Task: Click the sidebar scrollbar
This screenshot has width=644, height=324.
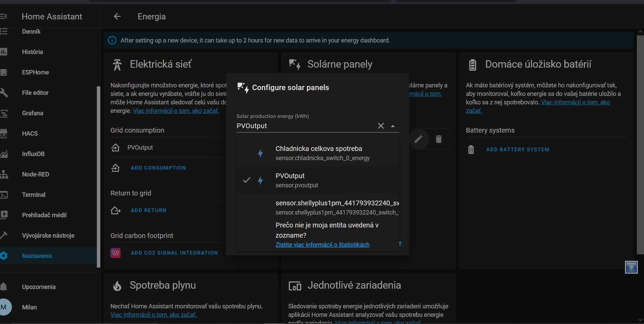Action: click(99, 177)
